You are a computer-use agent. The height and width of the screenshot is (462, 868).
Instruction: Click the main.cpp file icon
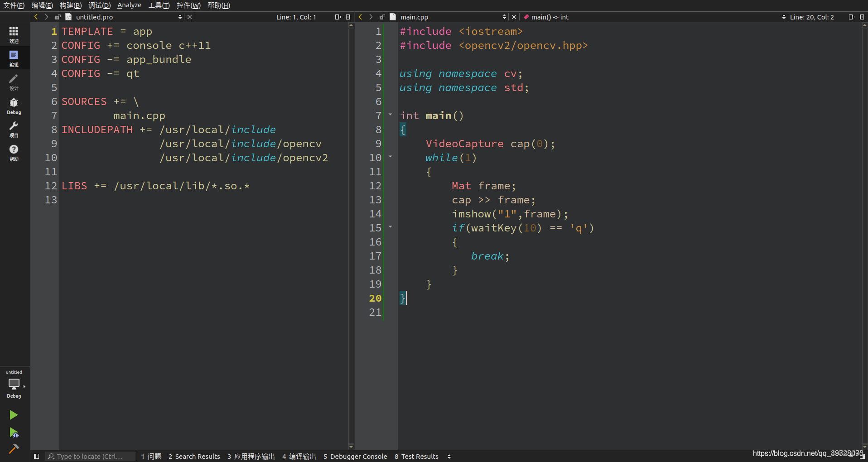click(x=393, y=17)
